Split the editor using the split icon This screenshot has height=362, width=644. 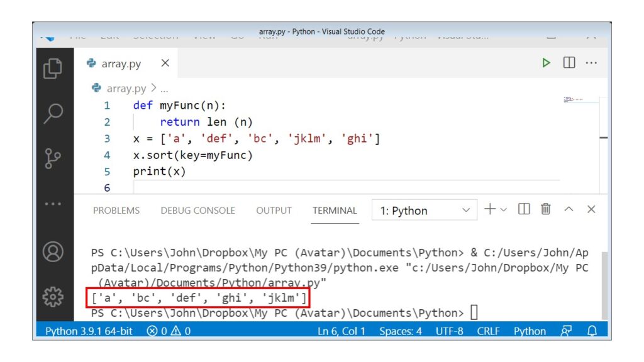pos(570,62)
